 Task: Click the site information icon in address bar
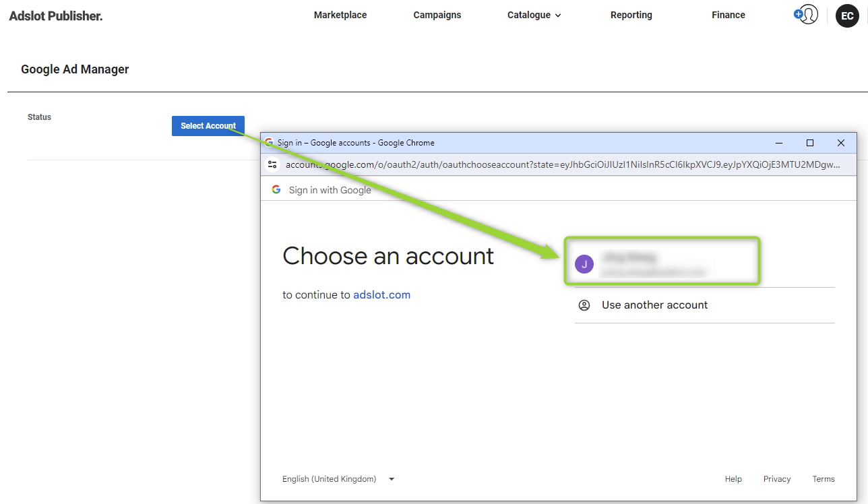click(272, 164)
